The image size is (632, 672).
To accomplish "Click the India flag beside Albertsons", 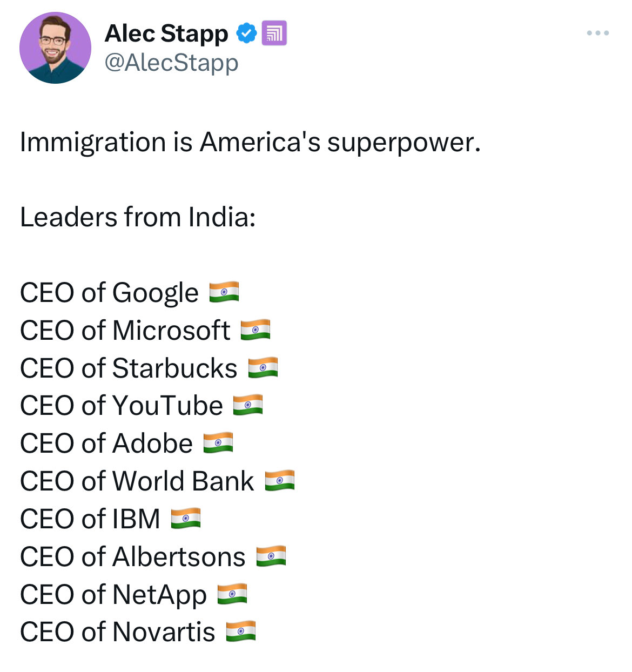I will click(271, 556).
